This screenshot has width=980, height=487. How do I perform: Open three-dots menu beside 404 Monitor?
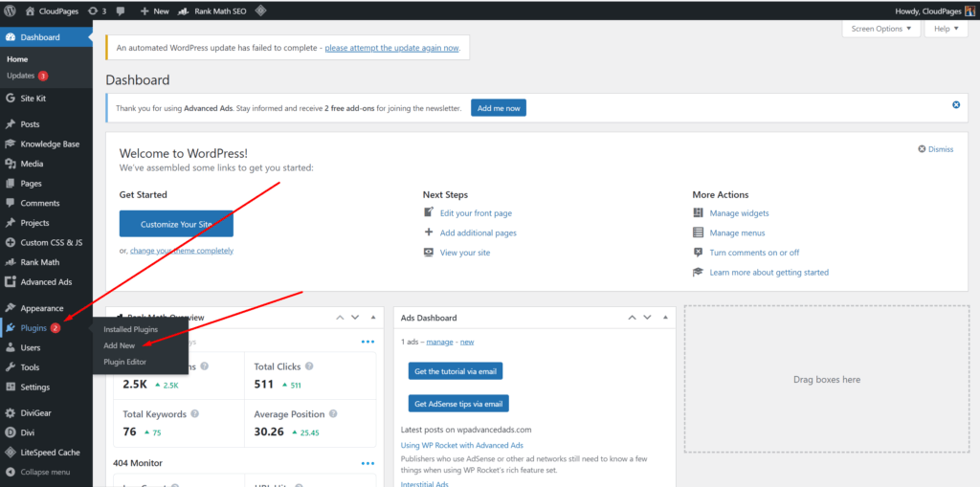(x=367, y=463)
